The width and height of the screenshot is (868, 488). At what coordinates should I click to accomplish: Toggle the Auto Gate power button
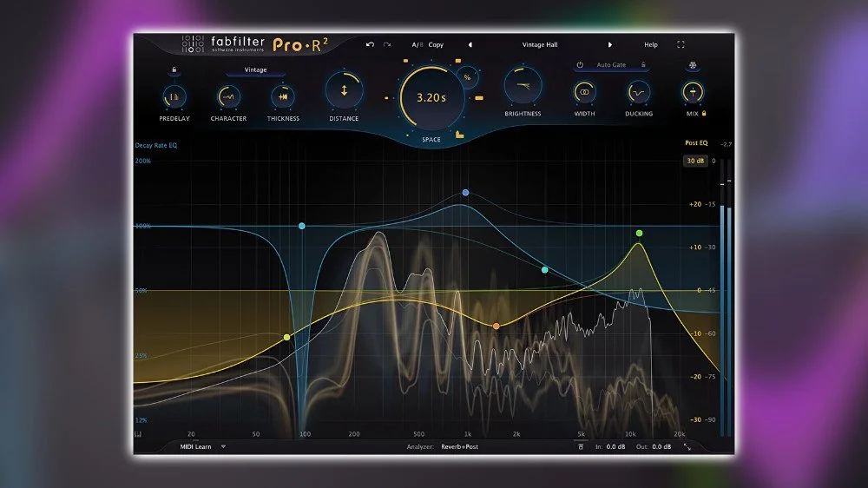tap(580, 65)
